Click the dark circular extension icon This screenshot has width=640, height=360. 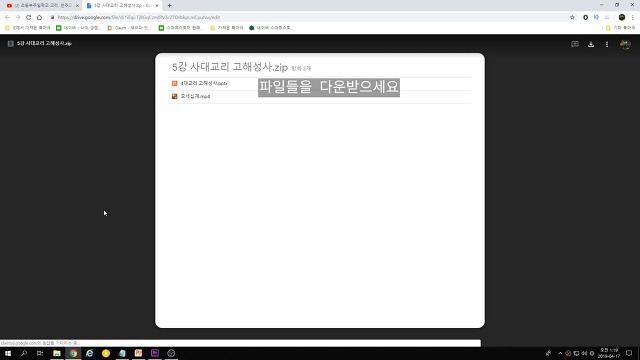pyautogui.click(x=585, y=17)
